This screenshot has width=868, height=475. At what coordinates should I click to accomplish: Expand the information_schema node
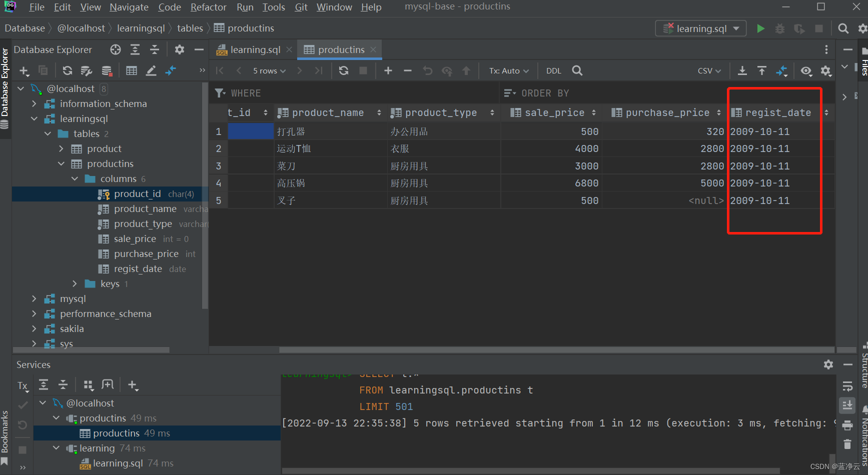34,103
